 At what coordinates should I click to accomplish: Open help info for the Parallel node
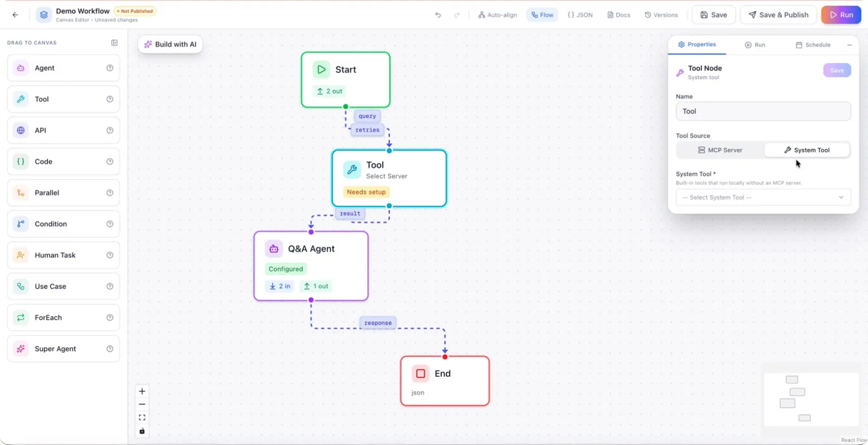pyautogui.click(x=110, y=193)
